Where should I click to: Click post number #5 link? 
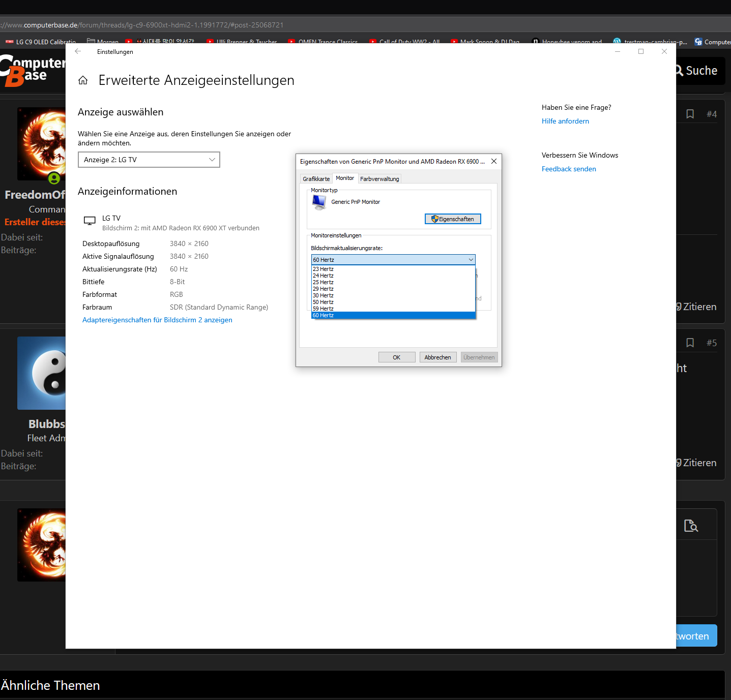[712, 343]
